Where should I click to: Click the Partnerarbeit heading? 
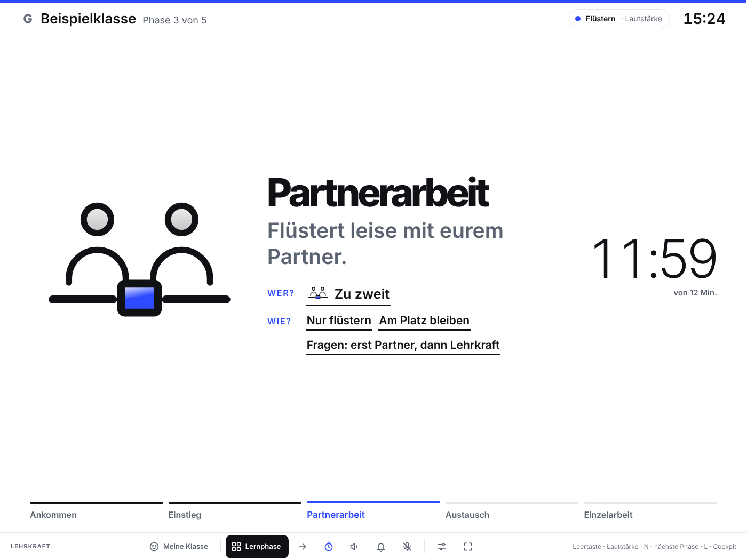point(378,193)
